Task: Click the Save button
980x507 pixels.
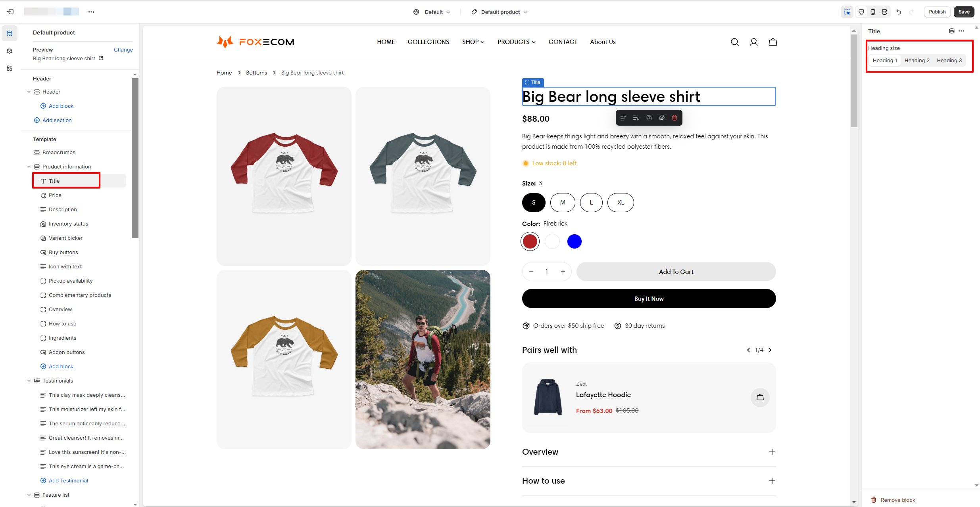Action: click(x=964, y=12)
